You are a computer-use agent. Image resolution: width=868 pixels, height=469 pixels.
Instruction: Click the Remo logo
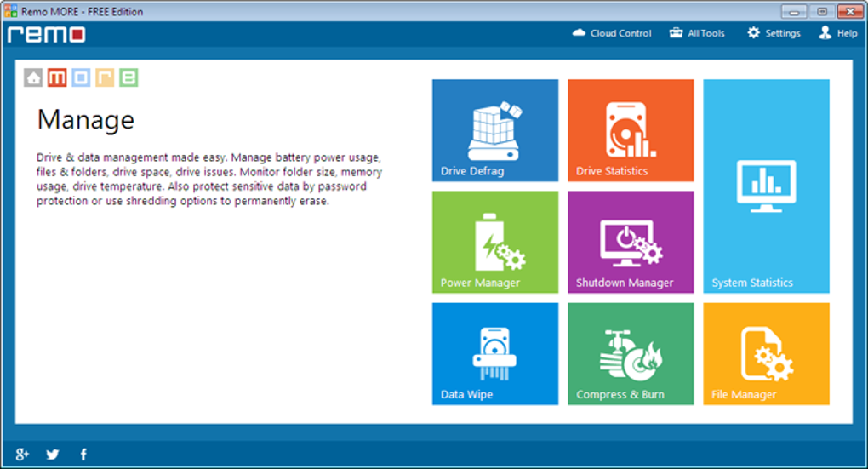[x=47, y=34]
